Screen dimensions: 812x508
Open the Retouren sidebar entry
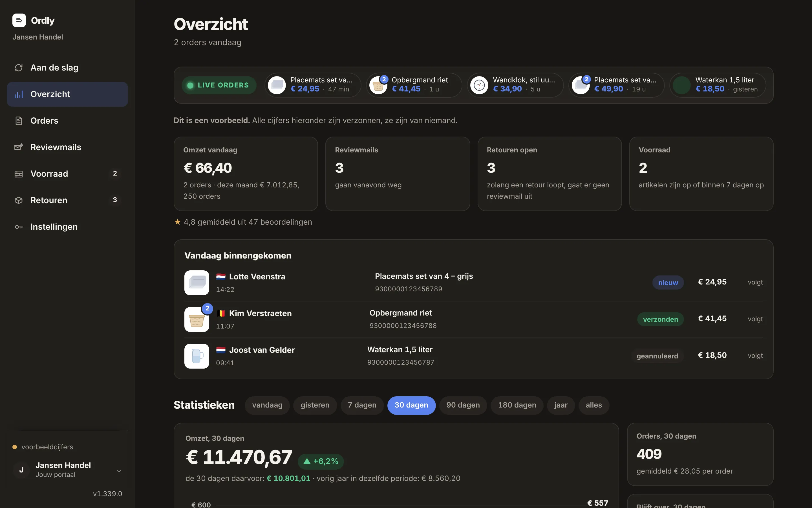point(67,200)
